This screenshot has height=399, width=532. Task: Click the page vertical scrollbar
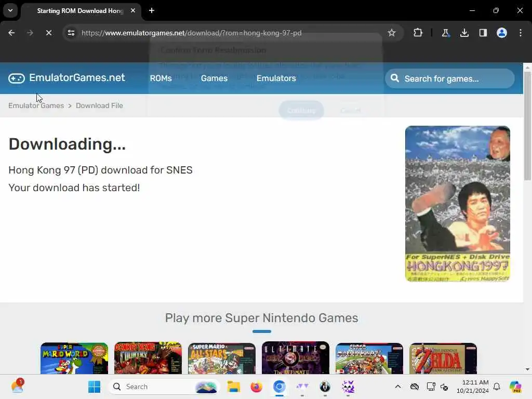point(528,126)
